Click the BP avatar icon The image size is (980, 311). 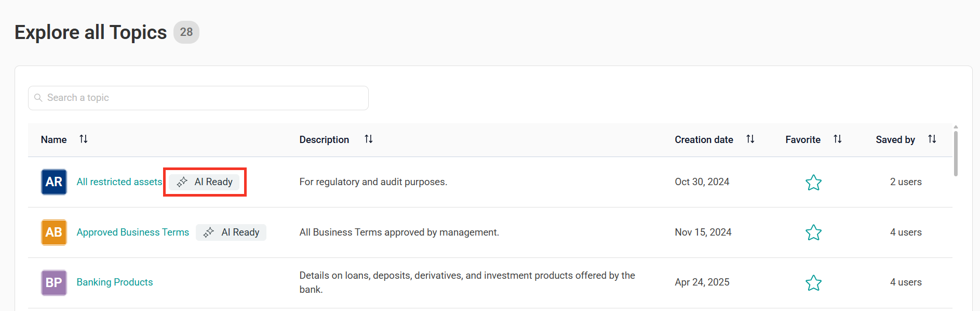(54, 283)
